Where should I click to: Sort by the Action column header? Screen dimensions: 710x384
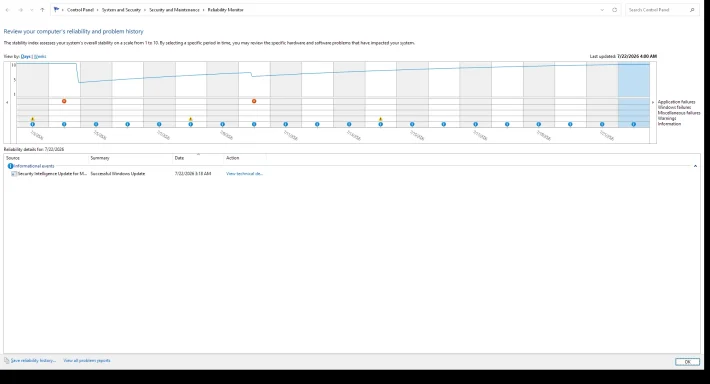pos(245,158)
